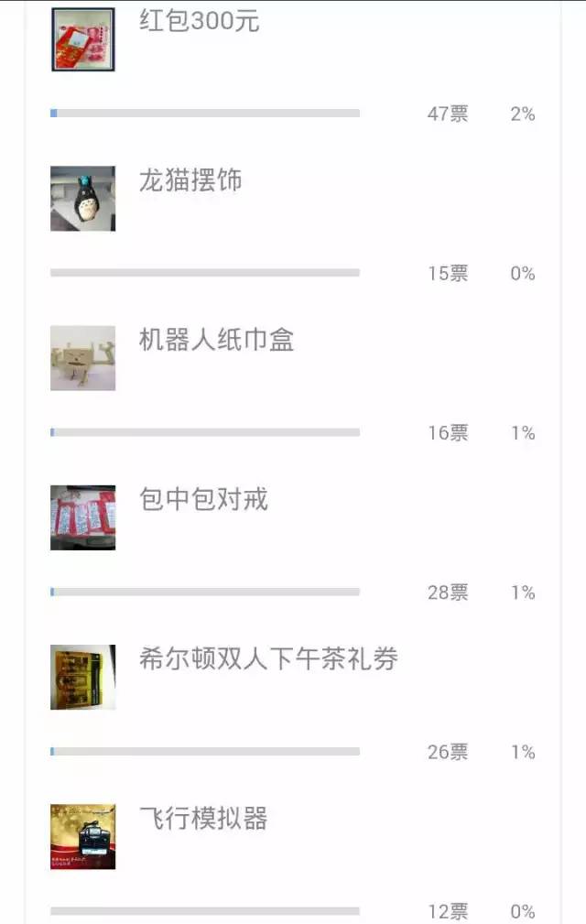Select the 红包300元 option title
The height and width of the screenshot is (924, 586).
point(200,21)
